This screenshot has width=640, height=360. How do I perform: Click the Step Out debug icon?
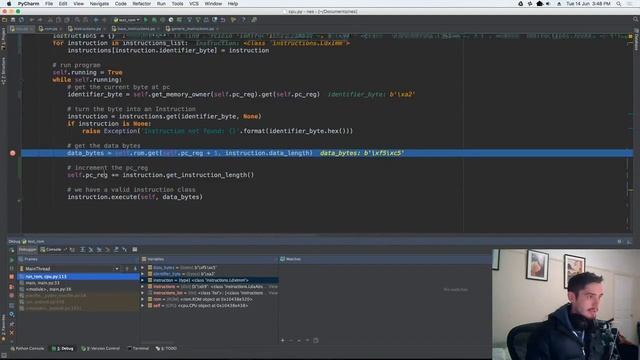tap(116, 249)
